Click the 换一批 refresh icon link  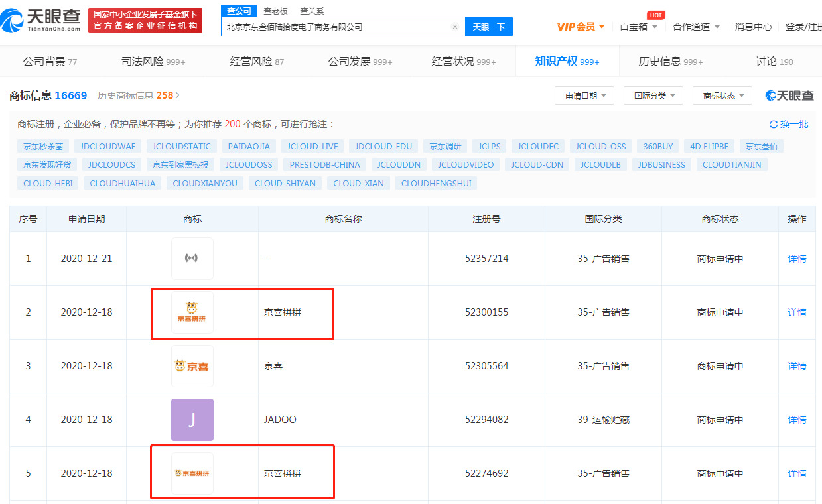pos(789,124)
